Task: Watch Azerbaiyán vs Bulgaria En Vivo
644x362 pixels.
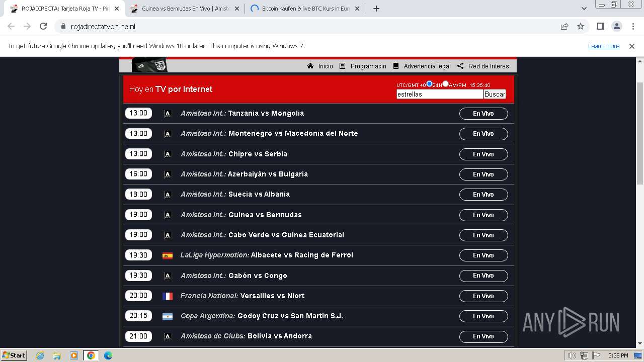Action: (484, 174)
